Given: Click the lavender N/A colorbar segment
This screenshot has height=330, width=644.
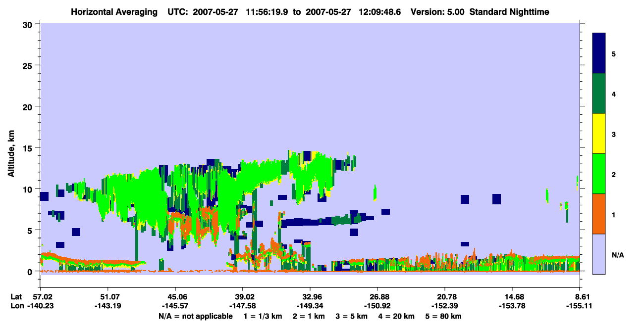Looking at the screenshot, I should click(599, 253).
